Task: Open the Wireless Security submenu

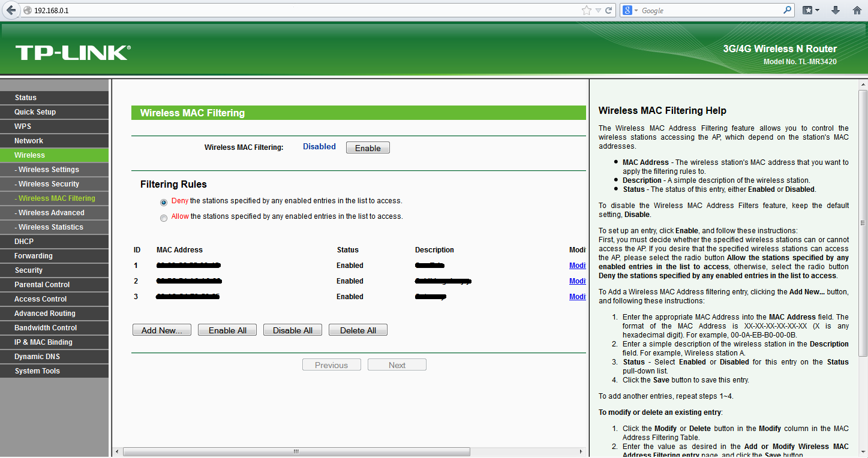Action: coord(55,184)
